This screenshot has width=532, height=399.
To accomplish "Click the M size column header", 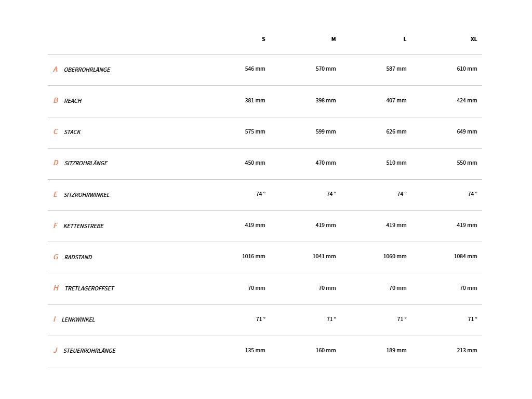I will point(334,39).
